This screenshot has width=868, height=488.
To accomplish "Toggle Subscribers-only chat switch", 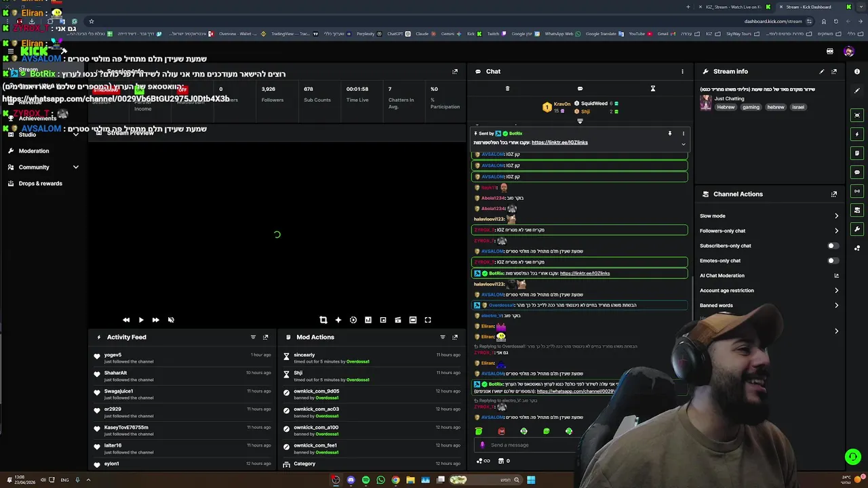I will [833, 245].
